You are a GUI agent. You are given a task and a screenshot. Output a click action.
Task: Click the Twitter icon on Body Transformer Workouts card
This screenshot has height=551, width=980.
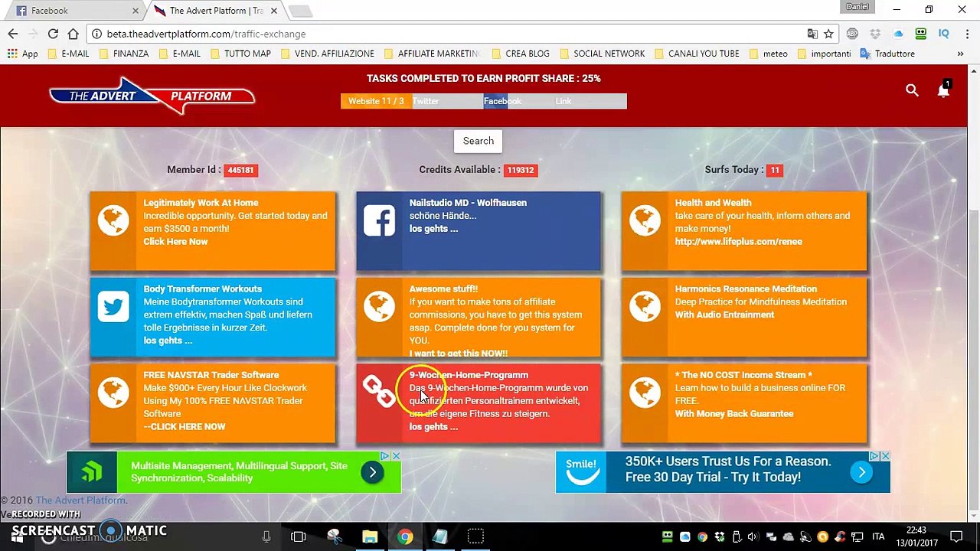pos(113,307)
